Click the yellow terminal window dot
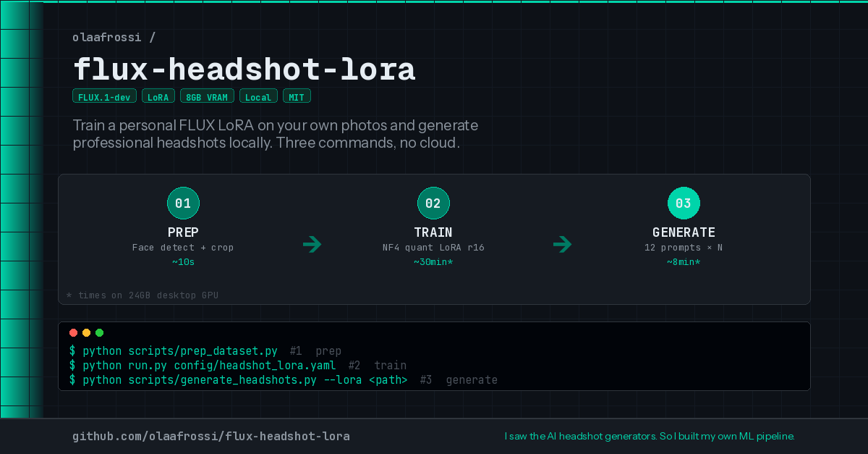Image resolution: width=868 pixels, height=454 pixels. point(86,332)
